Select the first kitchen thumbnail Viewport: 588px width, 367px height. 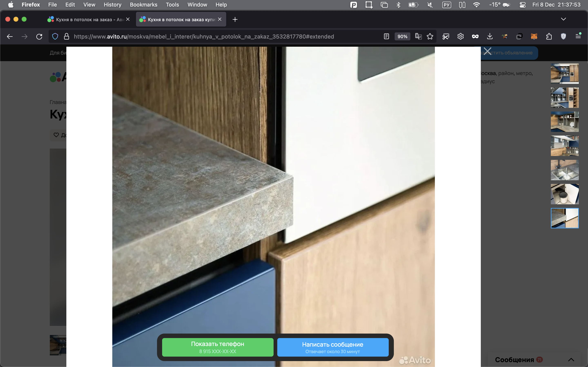click(x=565, y=74)
